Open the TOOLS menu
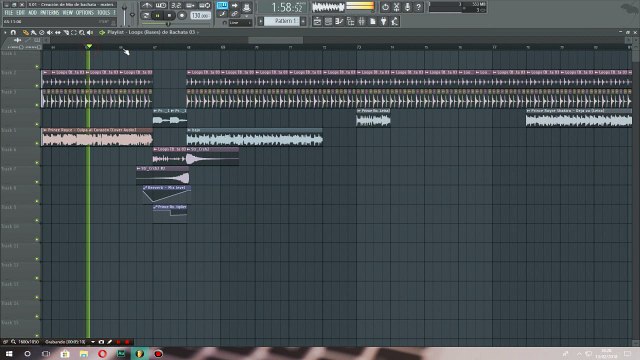The width and height of the screenshot is (640, 360). click(x=103, y=13)
